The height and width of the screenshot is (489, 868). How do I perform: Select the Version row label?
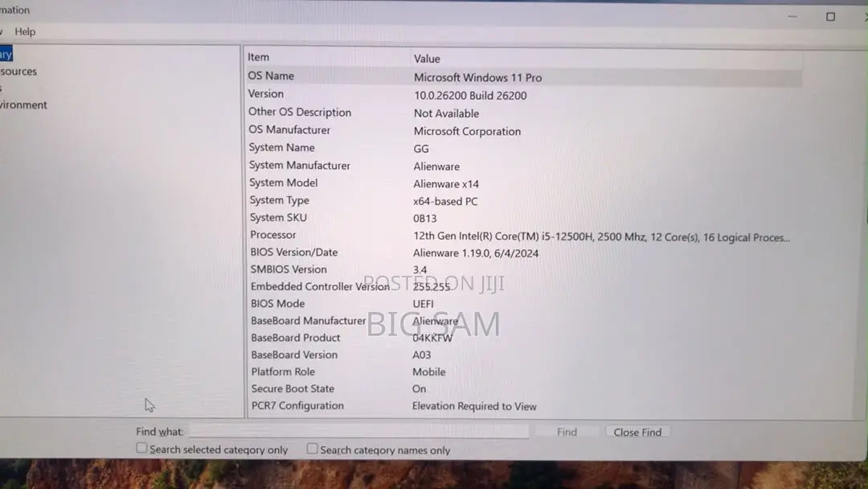266,93
